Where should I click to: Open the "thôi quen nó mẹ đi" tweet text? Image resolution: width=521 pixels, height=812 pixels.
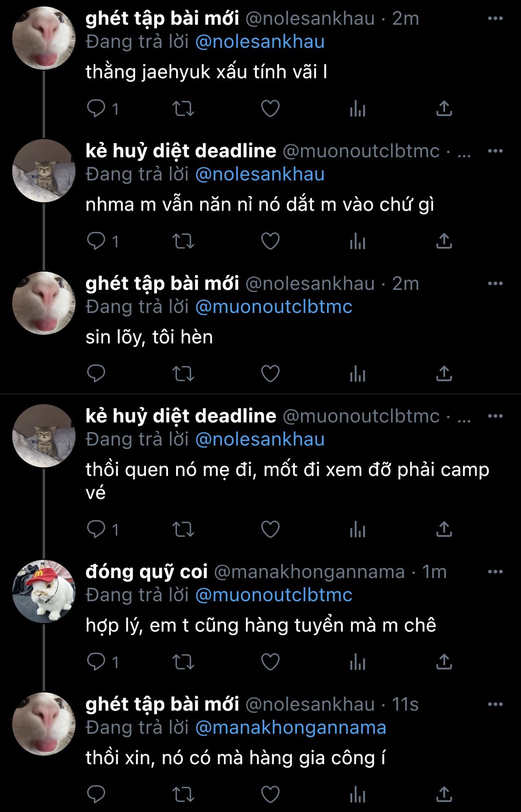pyautogui.click(x=287, y=481)
